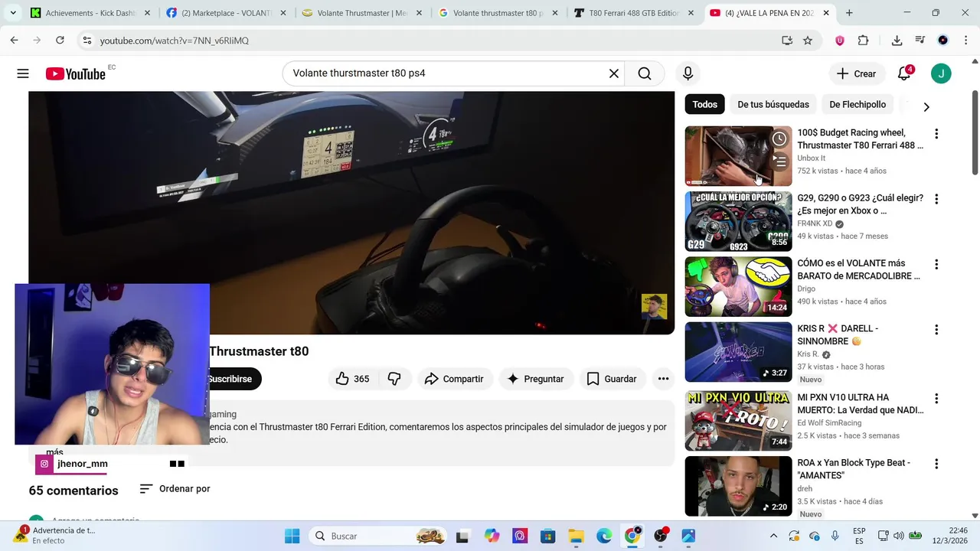View site information icon in address bar
The image size is (980, 551).
tap(87, 41)
